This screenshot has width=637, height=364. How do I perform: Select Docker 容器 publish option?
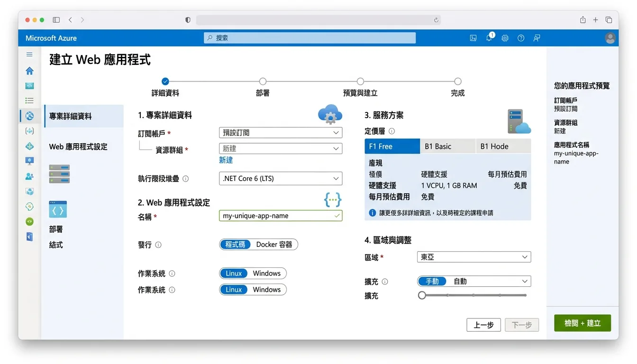274,245
